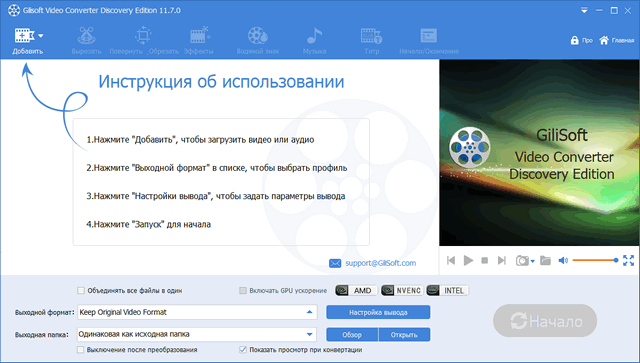
Task: Play the preview video
Action: (x=468, y=260)
